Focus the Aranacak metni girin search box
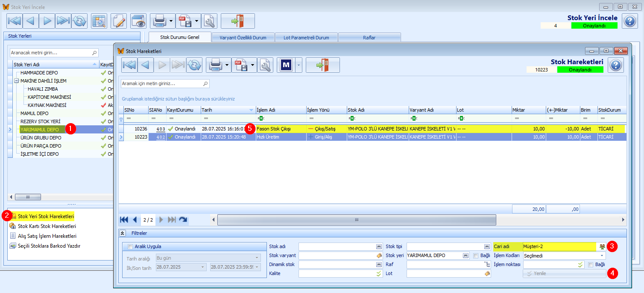The width and height of the screenshot is (644, 293). pos(54,53)
